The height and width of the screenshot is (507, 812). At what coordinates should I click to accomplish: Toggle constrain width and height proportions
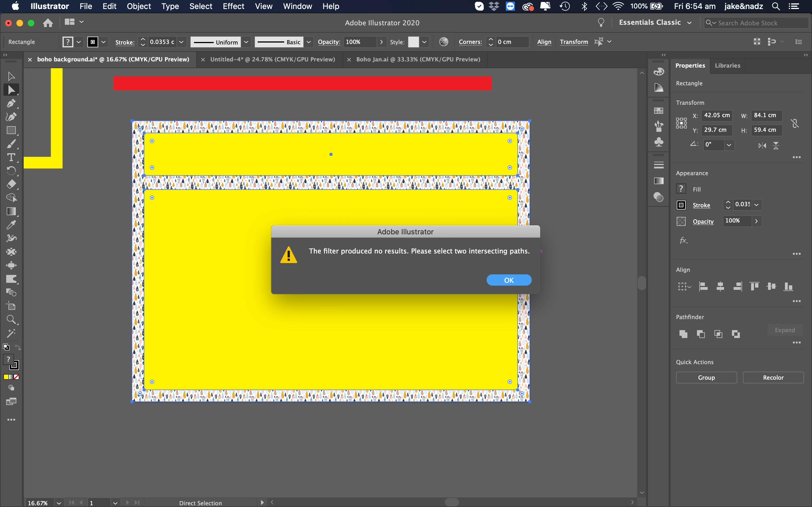(795, 123)
